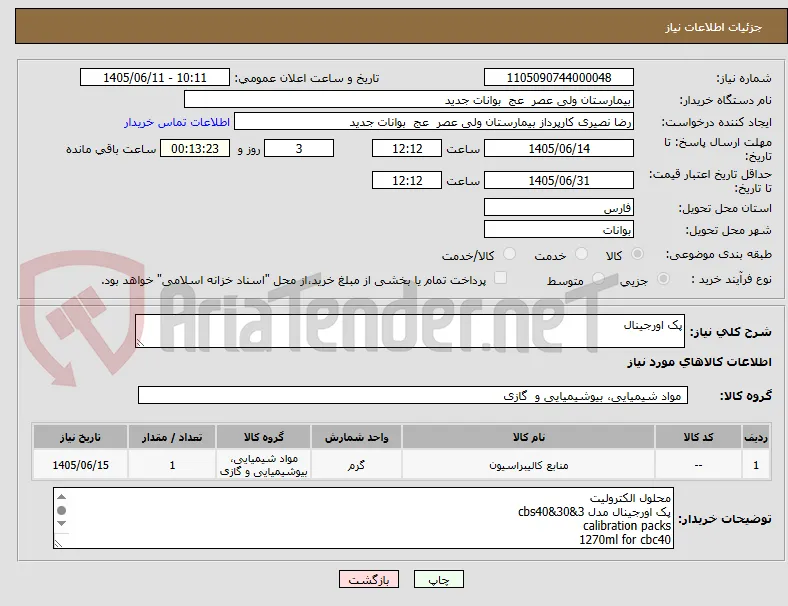Select the متوسط purchase type radio
Image resolution: width=788 pixels, height=606 pixels.
(598, 279)
